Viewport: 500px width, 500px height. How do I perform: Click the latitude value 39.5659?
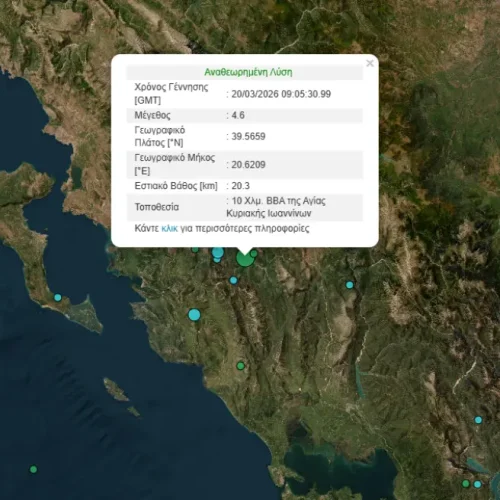[x=248, y=136]
